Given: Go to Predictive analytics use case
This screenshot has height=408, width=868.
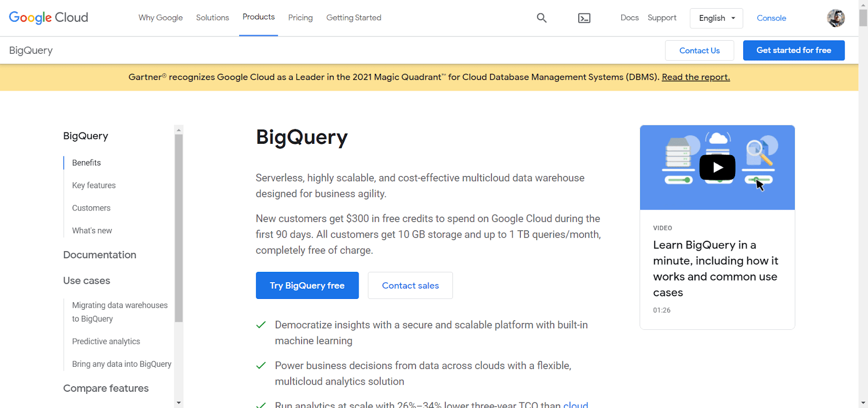Looking at the screenshot, I should tap(106, 341).
